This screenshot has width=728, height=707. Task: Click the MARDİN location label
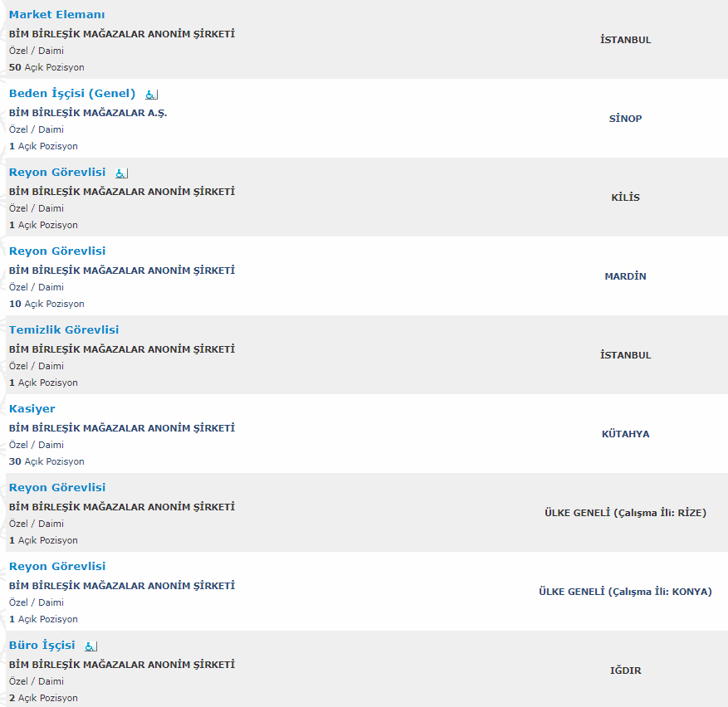click(625, 276)
